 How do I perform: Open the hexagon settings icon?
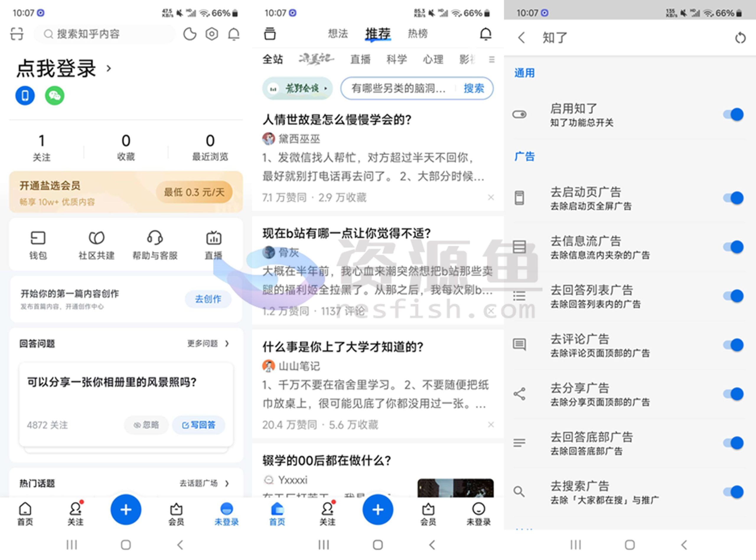(212, 34)
